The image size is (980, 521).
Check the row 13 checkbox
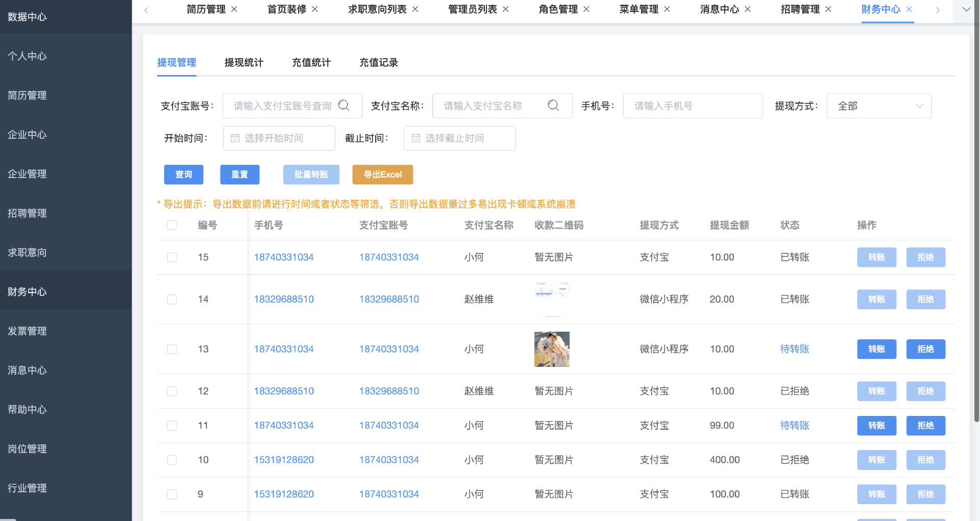[x=172, y=350]
